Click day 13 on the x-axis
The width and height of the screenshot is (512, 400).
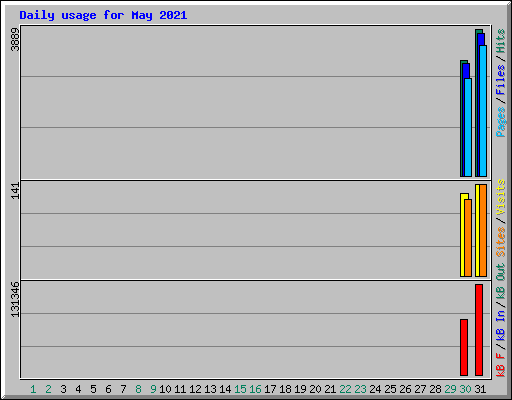coord(210,389)
